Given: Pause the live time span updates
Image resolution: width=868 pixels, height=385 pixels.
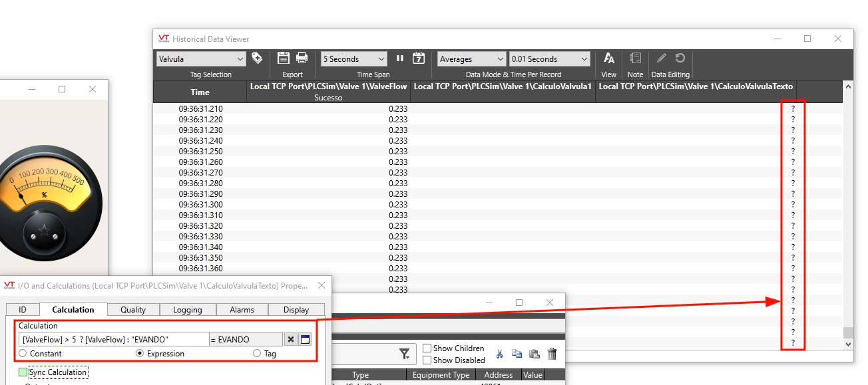Looking at the screenshot, I should tap(400, 59).
